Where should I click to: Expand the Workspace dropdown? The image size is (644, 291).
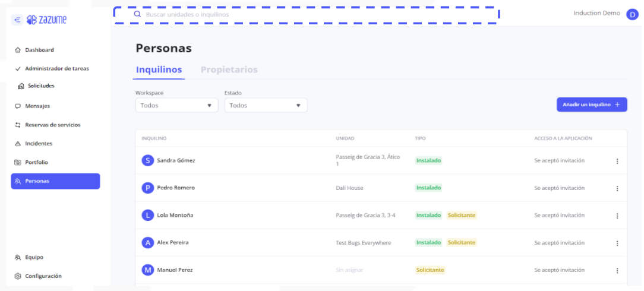click(x=176, y=105)
